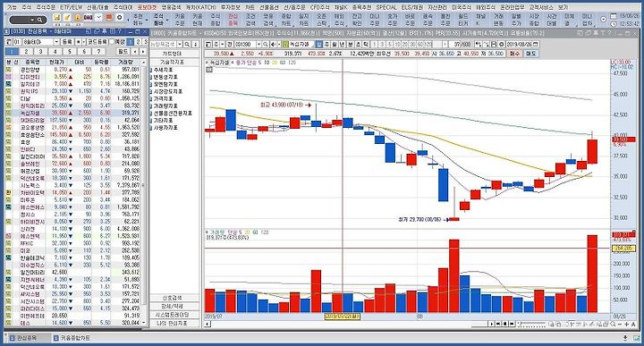The height and width of the screenshot is (346, 644).
Task: Select the tick 틱 period toggle
Action: click(366, 44)
